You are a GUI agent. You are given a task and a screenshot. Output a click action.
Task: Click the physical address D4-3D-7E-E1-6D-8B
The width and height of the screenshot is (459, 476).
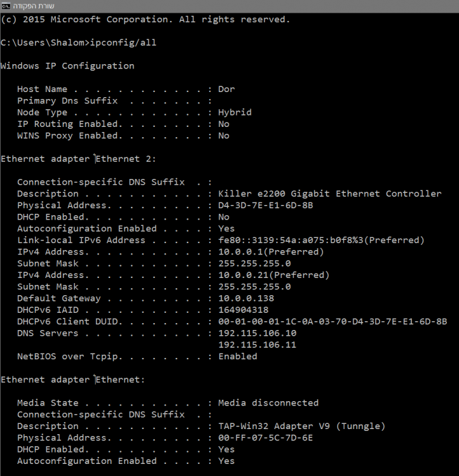[x=265, y=206]
